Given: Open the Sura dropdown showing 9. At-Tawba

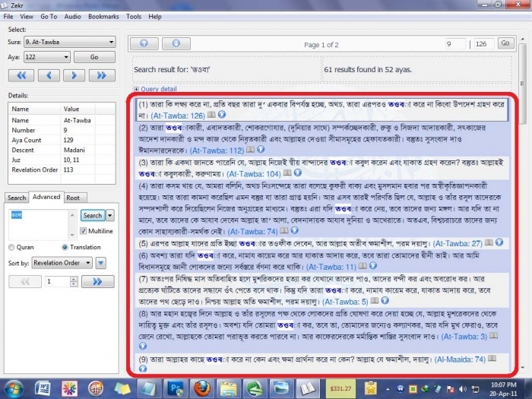Looking at the screenshot, I should pyautogui.click(x=69, y=42).
